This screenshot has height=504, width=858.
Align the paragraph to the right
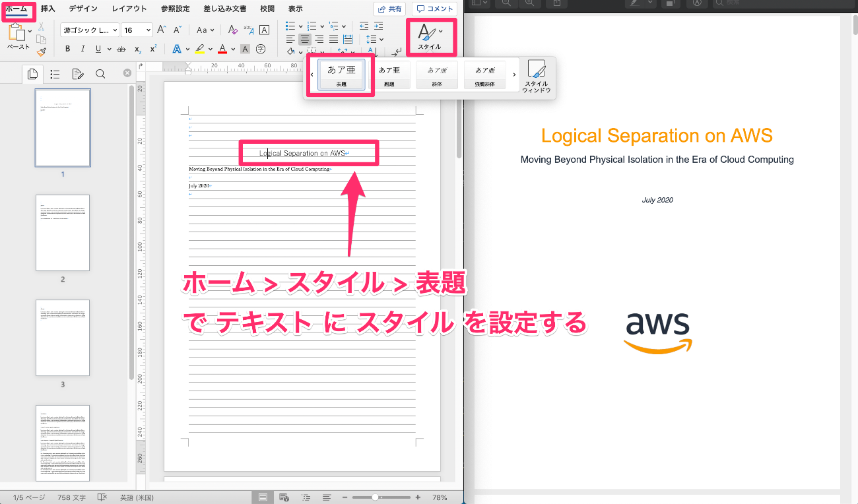(319, 39)
